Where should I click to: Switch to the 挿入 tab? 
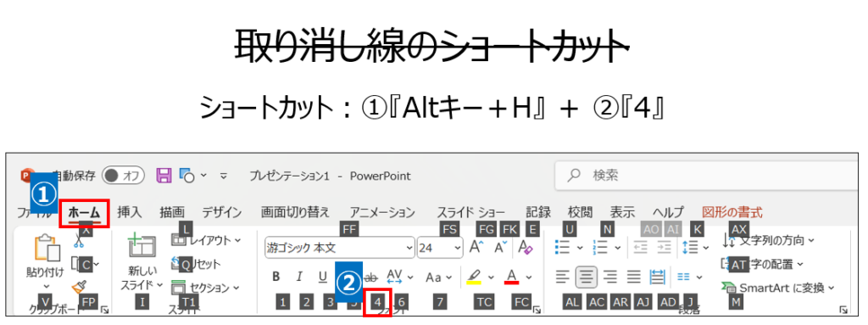130,212
